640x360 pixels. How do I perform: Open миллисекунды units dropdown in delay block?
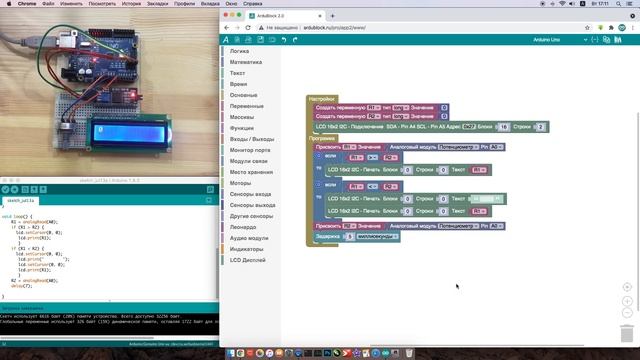click(377, 236)
